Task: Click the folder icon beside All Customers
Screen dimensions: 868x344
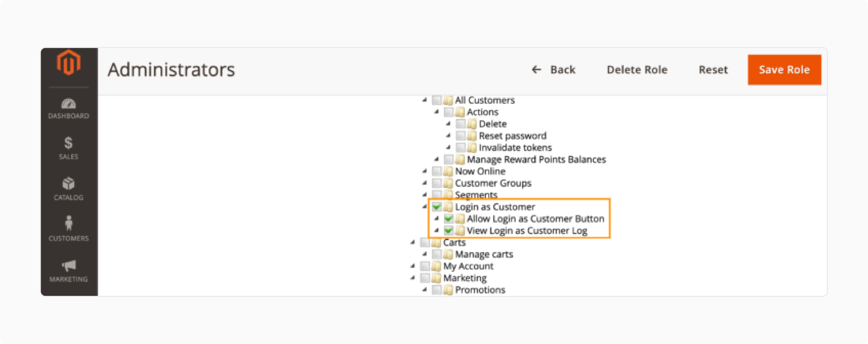Action: pos(448,100)
